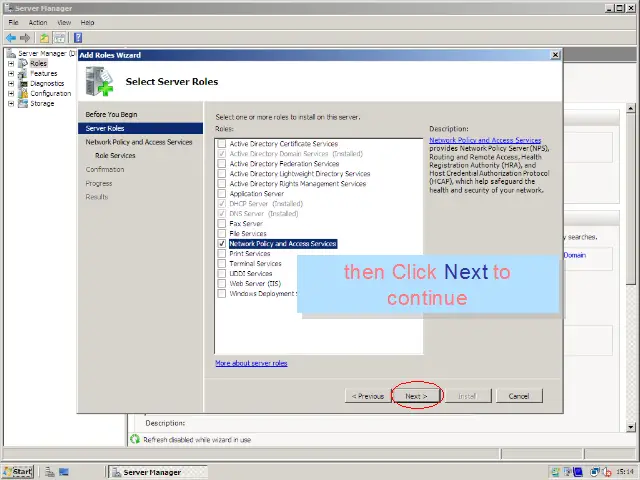The height and width of the screenshot is (480, 640).
Task: Click the Progress step label
Action: (x=99, y=183)
